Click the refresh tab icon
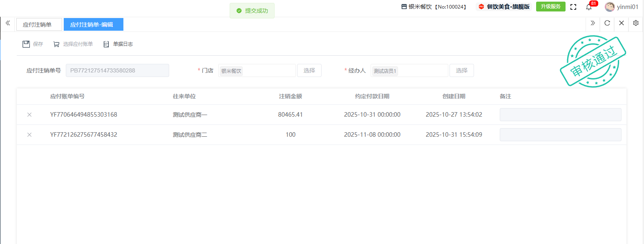The width and height of the screenshot is (644, 244). coord(607,23)
